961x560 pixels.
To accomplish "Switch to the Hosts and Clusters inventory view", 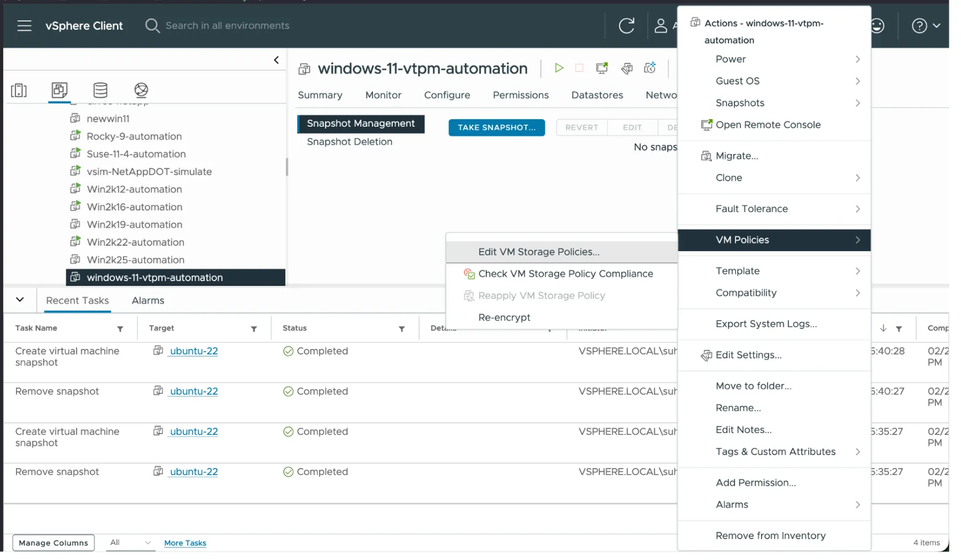I will [x=19, y=91].
